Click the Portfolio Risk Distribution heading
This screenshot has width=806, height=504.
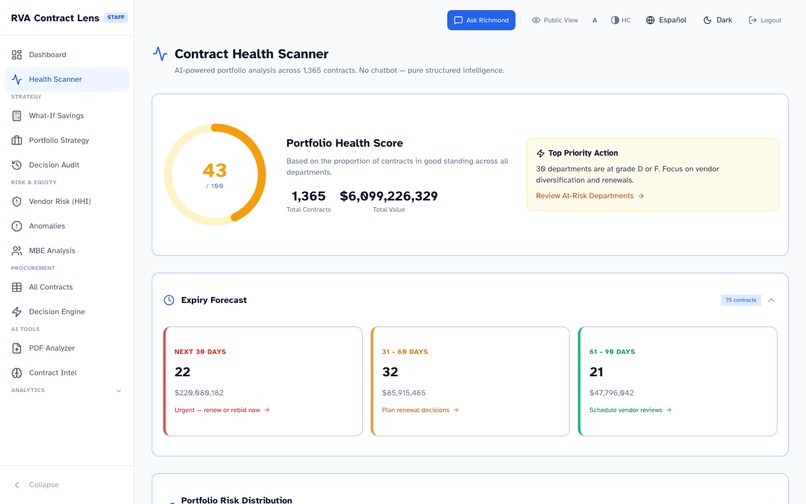pos(236,500)
